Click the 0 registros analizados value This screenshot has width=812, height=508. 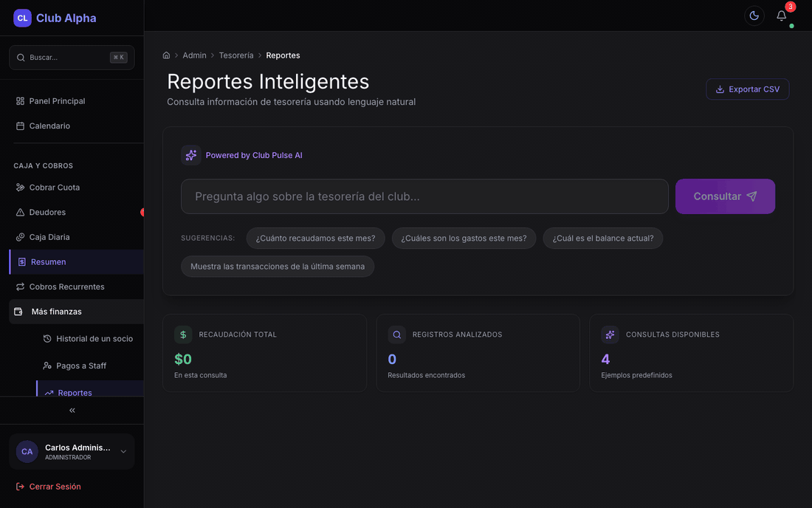pos(392,359)
